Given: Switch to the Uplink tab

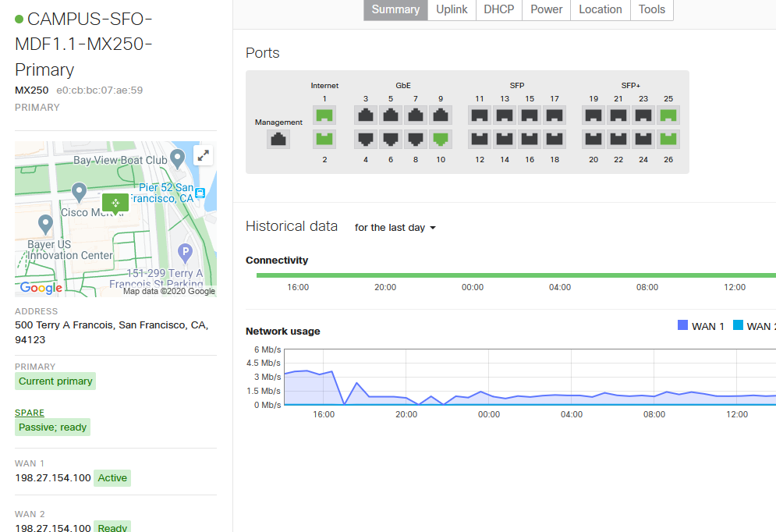Looking at the screenshot, I should pos(452,10).
